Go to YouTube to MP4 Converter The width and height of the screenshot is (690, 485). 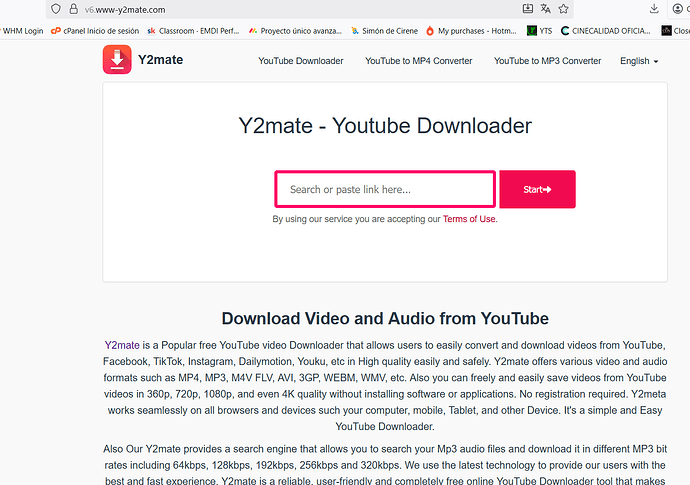(418, 61)
